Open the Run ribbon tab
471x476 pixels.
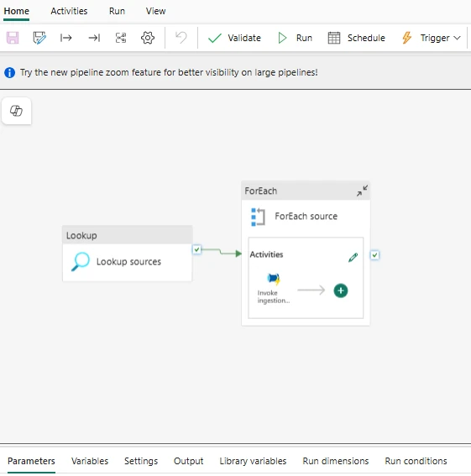(117, 11)
